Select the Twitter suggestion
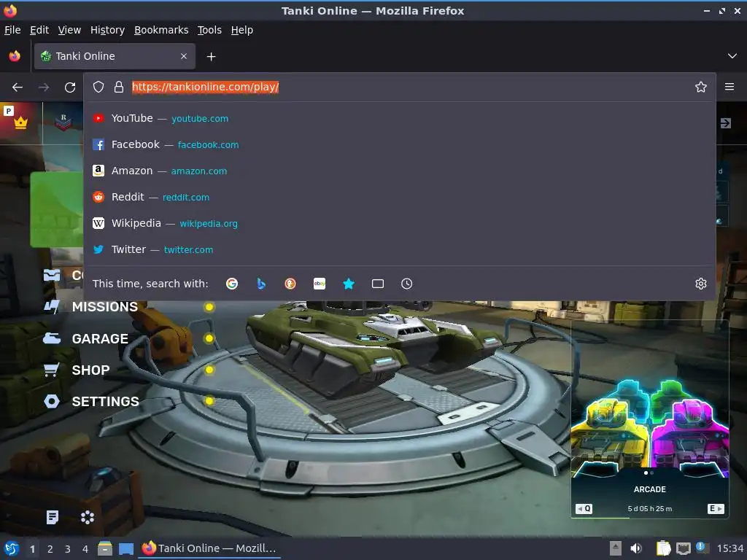 (x=399, y=249)
